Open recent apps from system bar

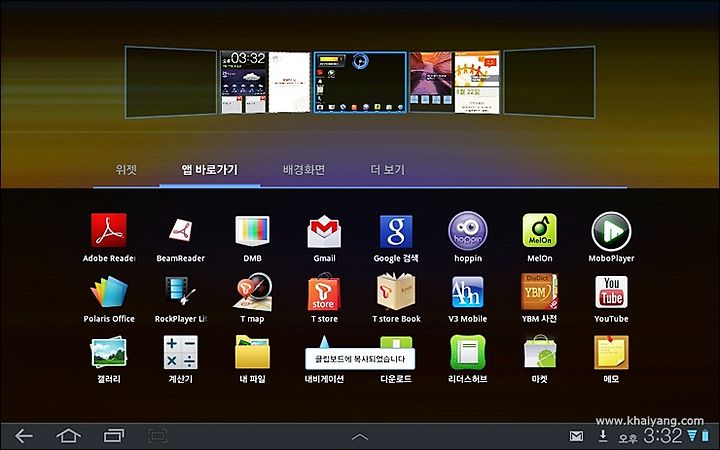pos(114,435)
